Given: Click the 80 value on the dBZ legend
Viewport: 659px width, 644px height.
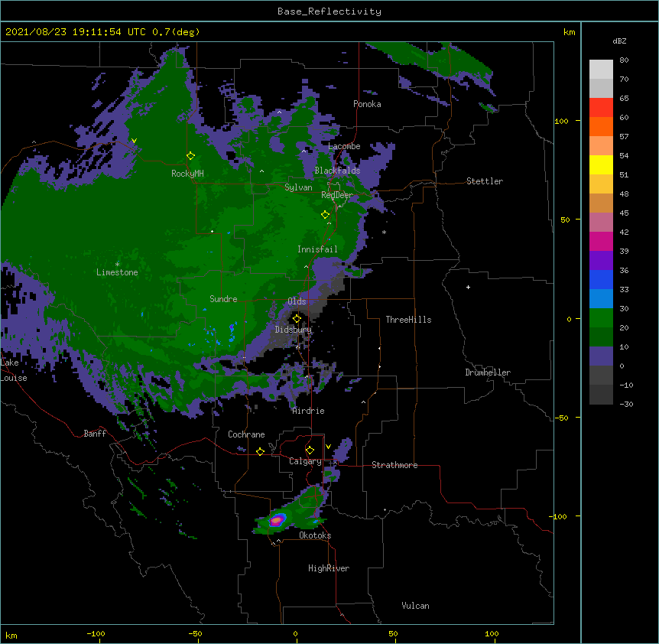Looking at the screenshot, I should [624, 60].
